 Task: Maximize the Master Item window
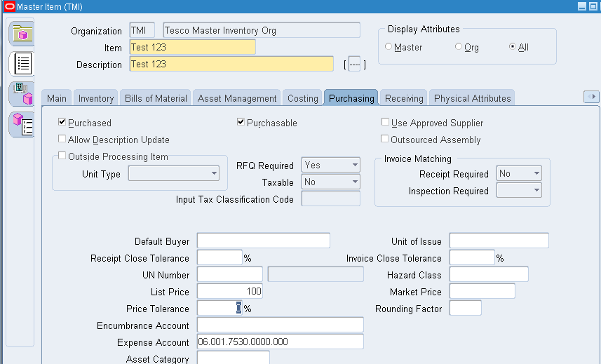click(x=593, y=6)
